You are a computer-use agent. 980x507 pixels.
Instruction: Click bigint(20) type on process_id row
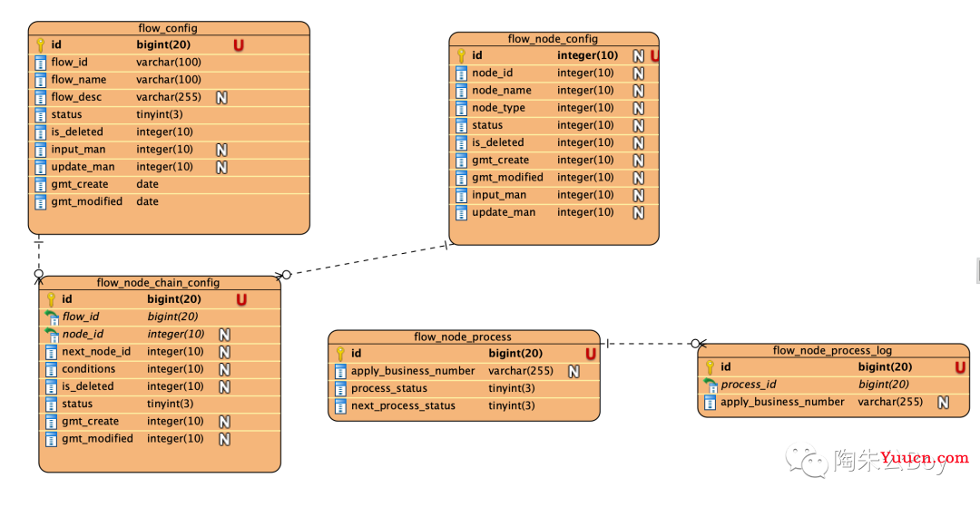coord(884,385)
